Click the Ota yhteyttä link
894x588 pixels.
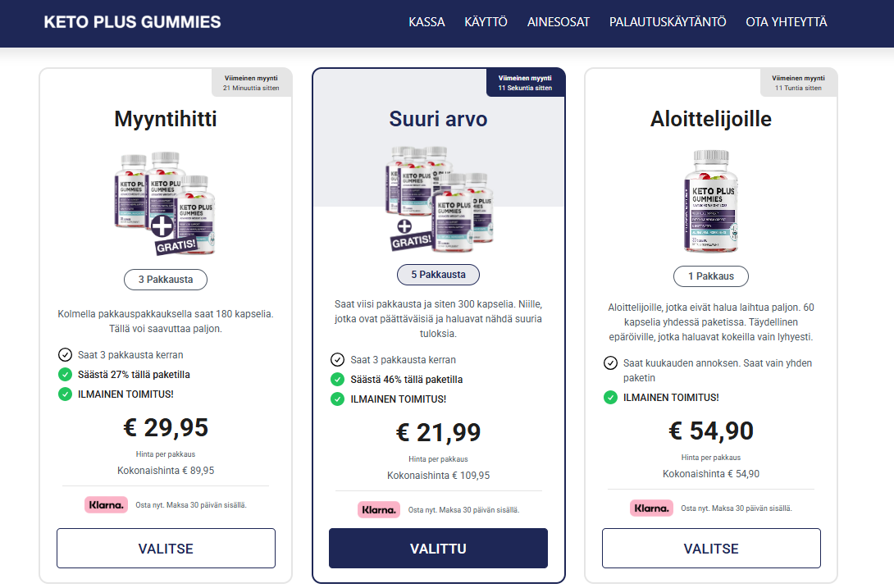(x=786, y=22)
